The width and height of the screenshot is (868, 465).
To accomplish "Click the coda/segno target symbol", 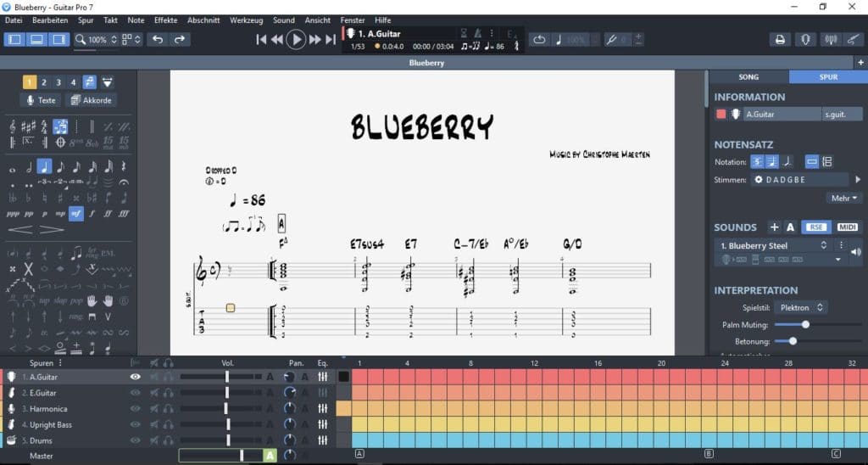I will click(60, 143).
